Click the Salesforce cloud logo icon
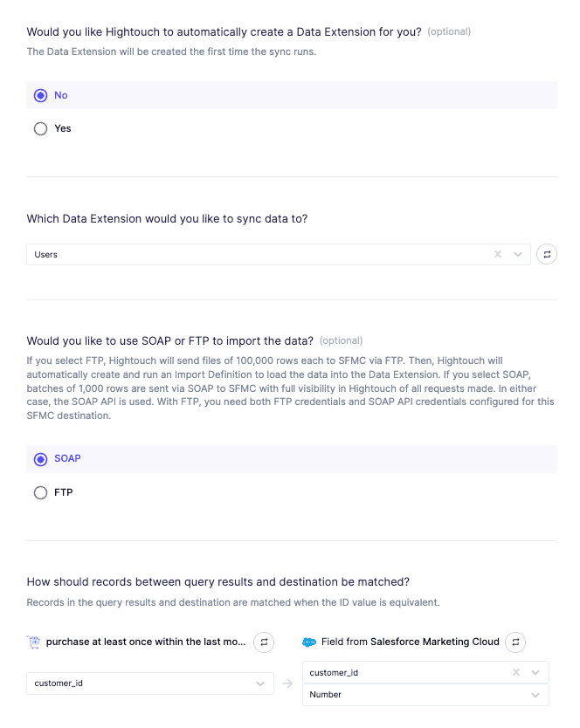 [x=308, y=642]
